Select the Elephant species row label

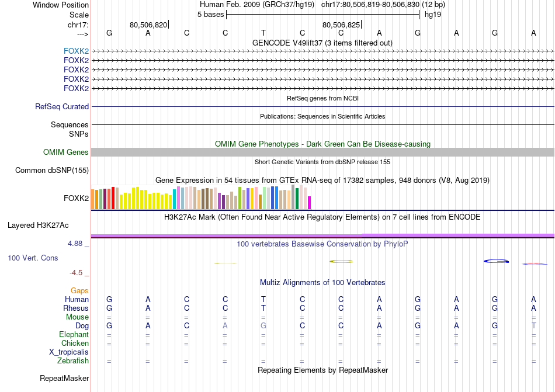pos(74,334)
